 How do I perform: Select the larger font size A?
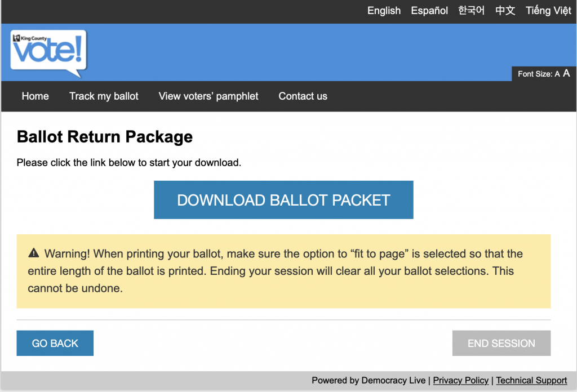click(566, 74)
